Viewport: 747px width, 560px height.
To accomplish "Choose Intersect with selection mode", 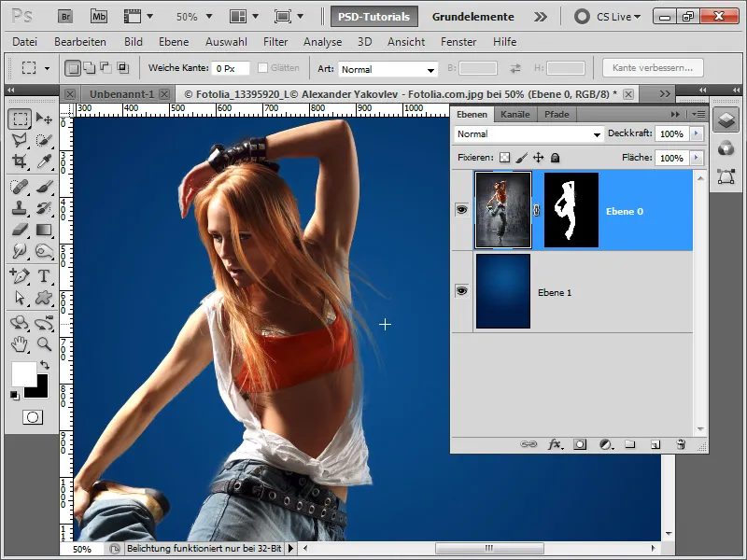I will point(123,68).
